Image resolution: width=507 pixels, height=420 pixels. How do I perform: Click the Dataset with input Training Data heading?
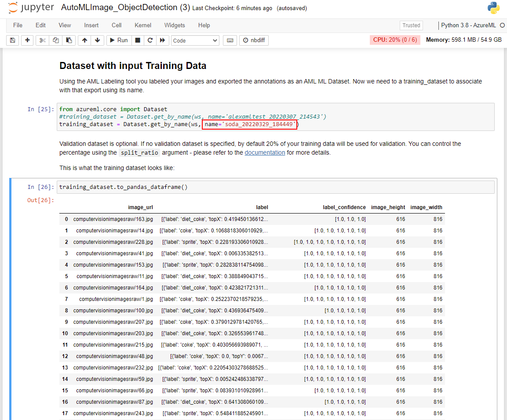pyautogui.click(x=132, y=65)
